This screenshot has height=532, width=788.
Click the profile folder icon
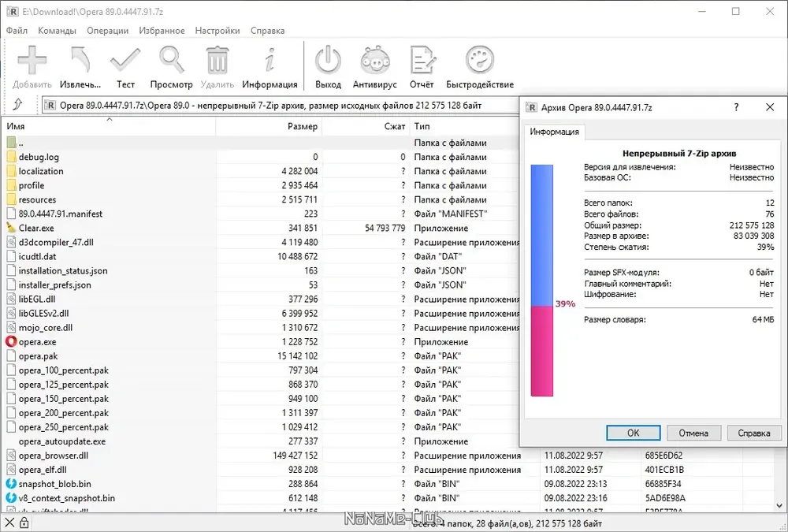tap(11, 185)
